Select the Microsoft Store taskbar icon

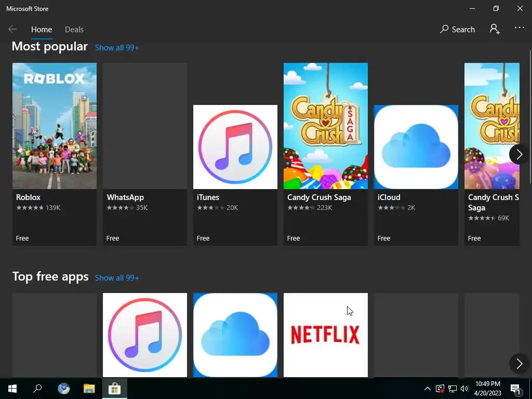[x=115, y=389]
